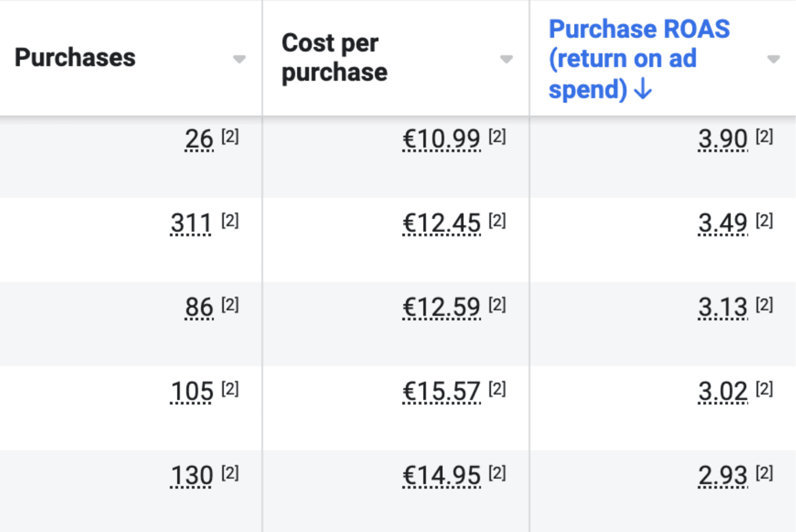Click the 86 purchases value

pyautogui.click(x=199, y=308)
